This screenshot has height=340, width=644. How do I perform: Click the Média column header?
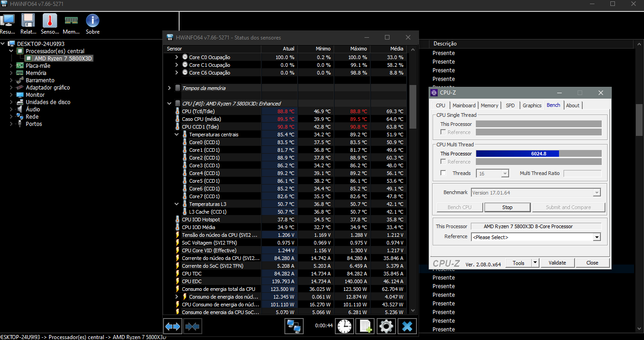[388, 49]
